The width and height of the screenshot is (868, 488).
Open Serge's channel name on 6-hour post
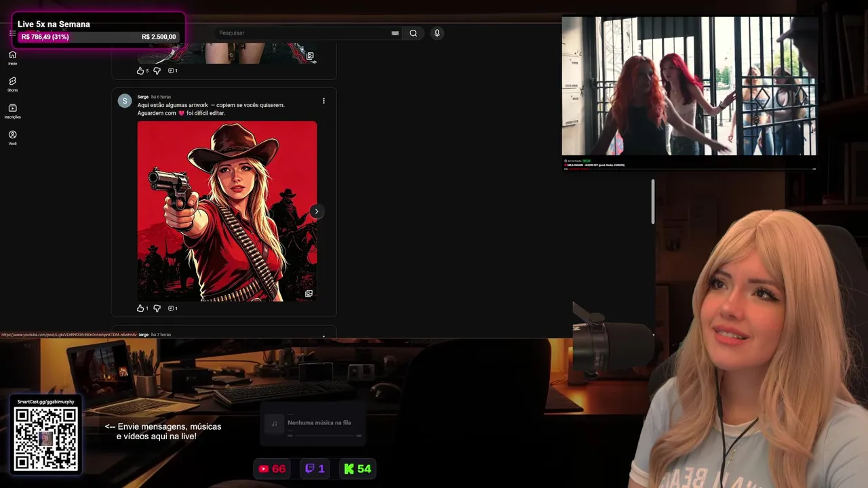tap(142, 97)
